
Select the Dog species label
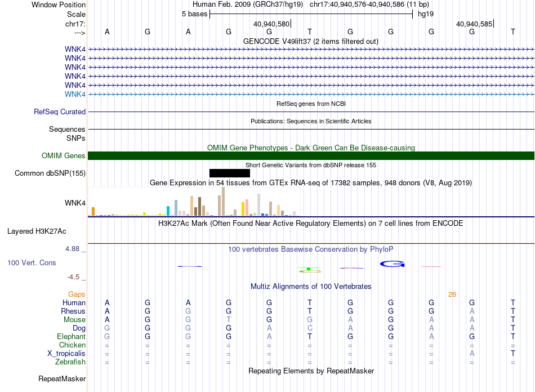tap(79, 328)
